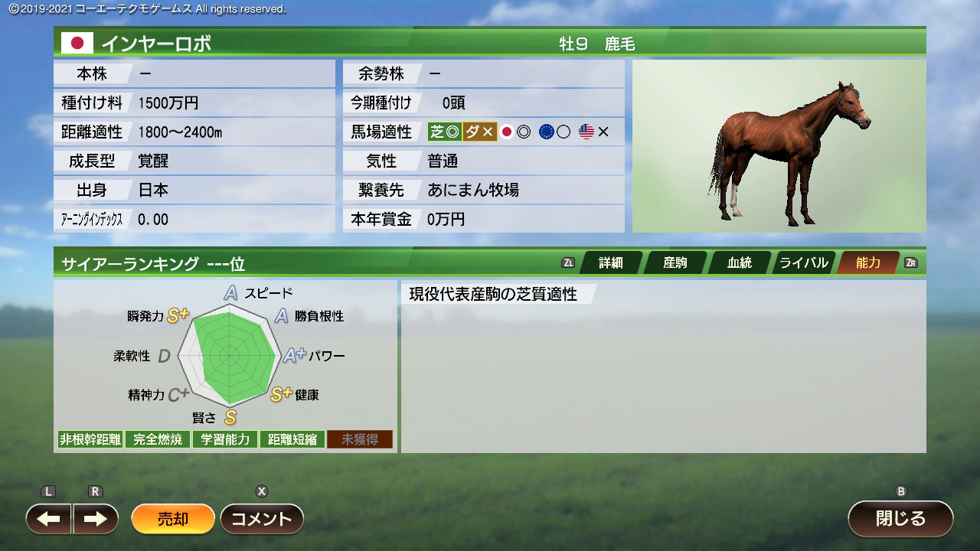This screenshot has height=551, width=980.
Task: Select the 完全燃焼 trait
Action: coord(158,439)
